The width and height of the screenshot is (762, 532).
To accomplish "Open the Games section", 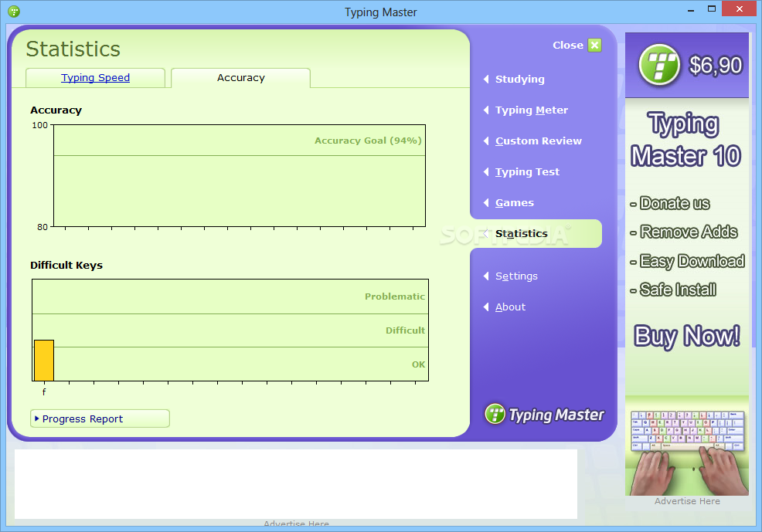I will tap(514, 203).
